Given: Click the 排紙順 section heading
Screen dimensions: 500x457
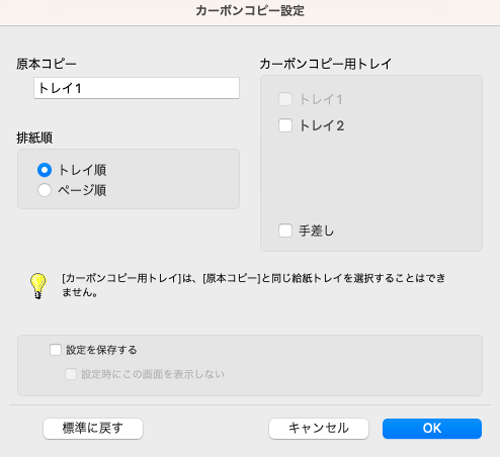Looking at the screenshot, I should point(35,138).
